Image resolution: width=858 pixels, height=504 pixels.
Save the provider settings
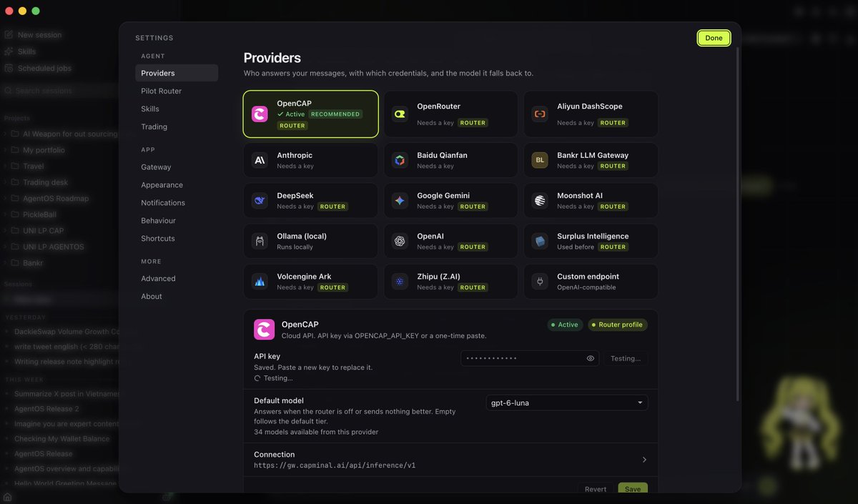click(633, 489)
